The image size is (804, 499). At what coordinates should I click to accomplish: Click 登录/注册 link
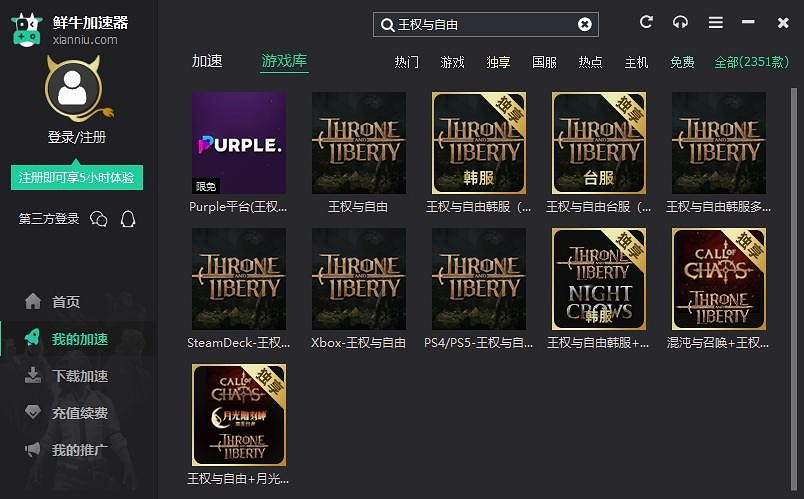76,137
